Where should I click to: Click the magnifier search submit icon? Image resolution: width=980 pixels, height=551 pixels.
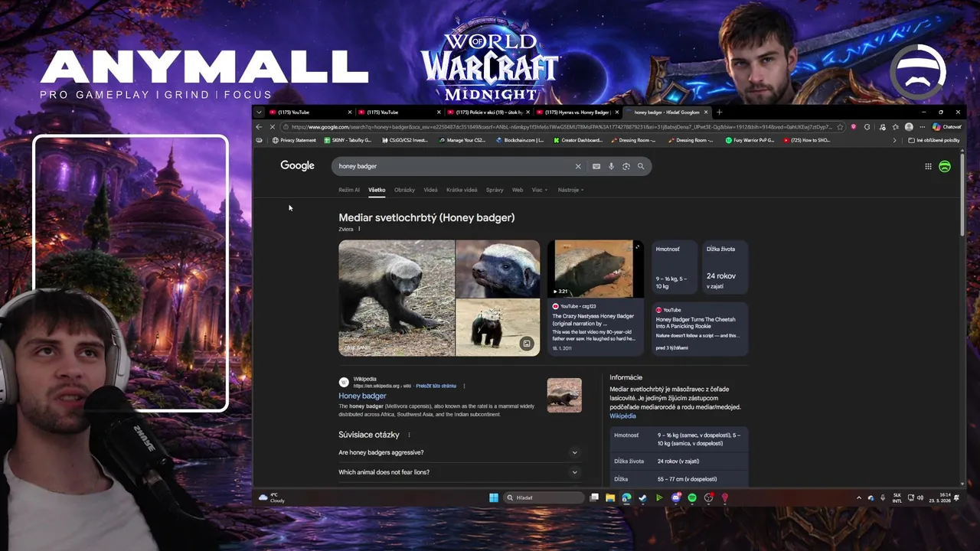[641, 166]
